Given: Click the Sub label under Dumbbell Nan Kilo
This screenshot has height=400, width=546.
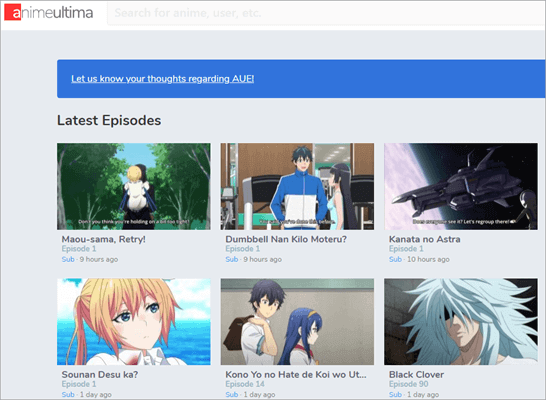Looking at the screenshot, I should pyautogui.click(x=232, y=259).
